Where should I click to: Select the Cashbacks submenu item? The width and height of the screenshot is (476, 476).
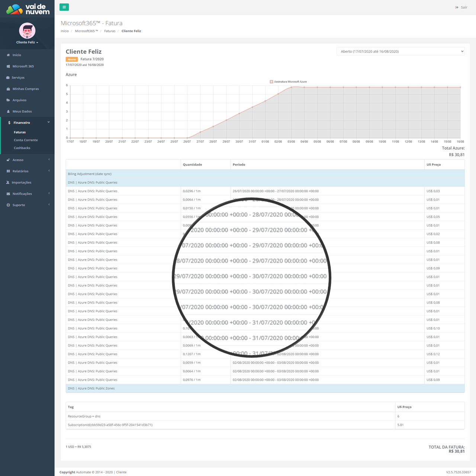tap(22, 148)
